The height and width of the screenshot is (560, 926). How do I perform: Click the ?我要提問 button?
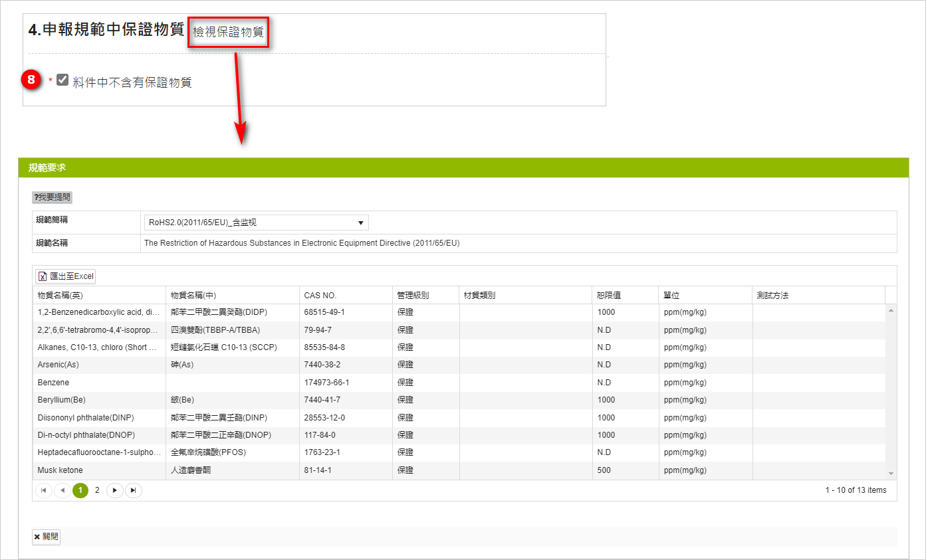pyautogui.click(x=52, y=197)
